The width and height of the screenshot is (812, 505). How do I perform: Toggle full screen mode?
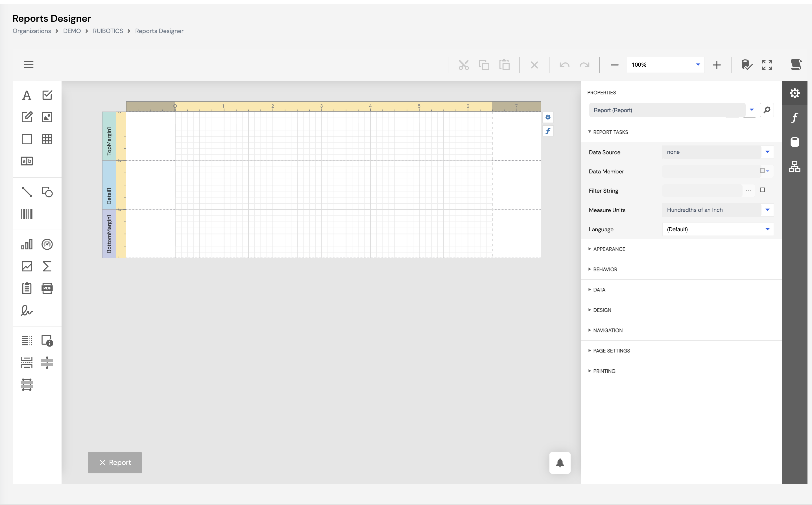click(x=767, y=65)
